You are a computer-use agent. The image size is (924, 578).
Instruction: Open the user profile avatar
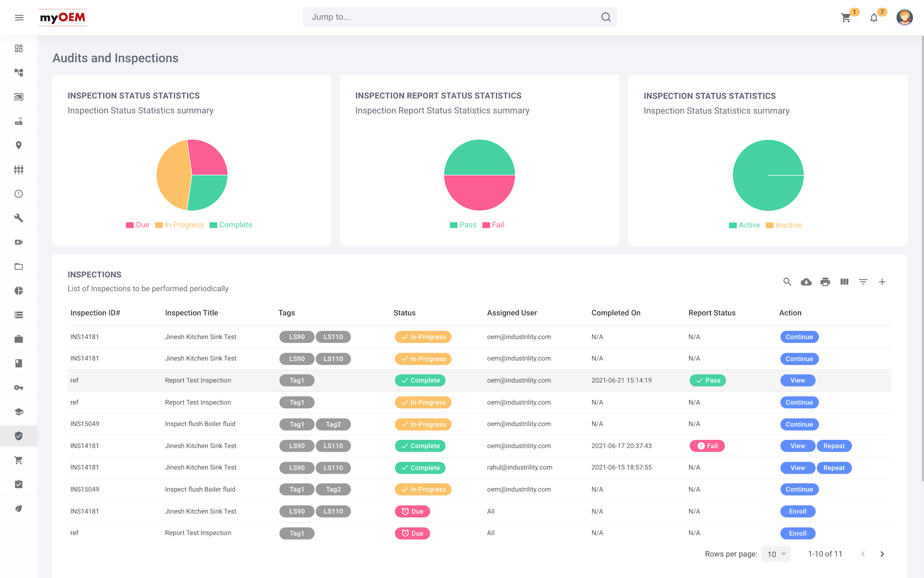pos(904,18)
